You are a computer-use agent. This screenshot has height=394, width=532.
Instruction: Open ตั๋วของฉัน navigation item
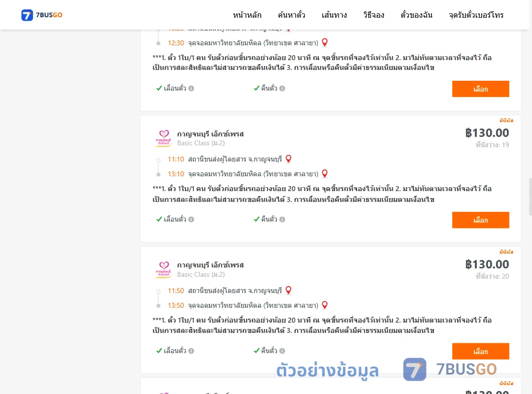[416, 15]
